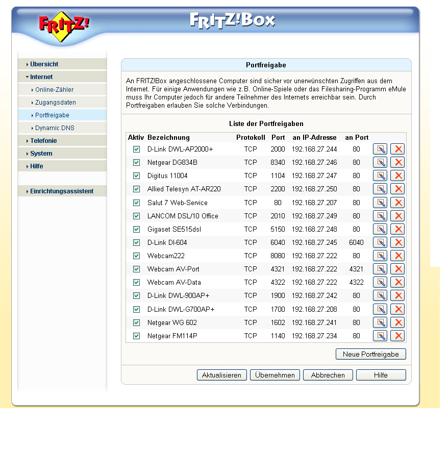Select the Netgear WG 602 name

coord(172,322)
